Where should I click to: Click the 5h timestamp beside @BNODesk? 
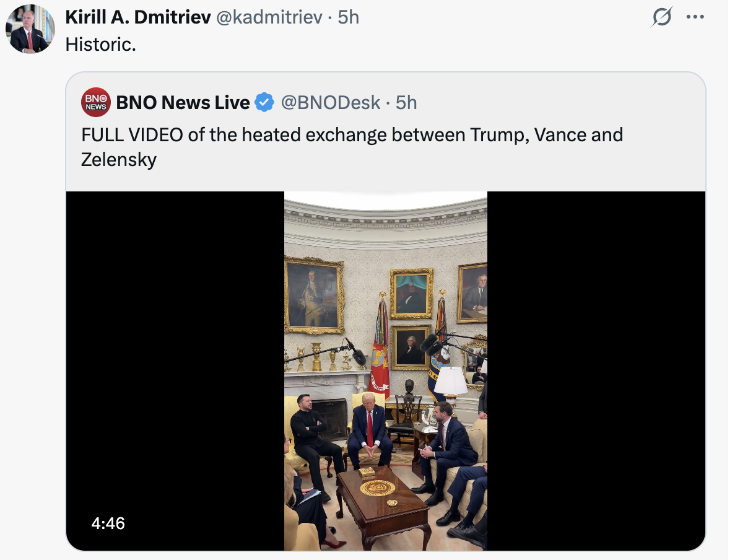tap(406, 102)
